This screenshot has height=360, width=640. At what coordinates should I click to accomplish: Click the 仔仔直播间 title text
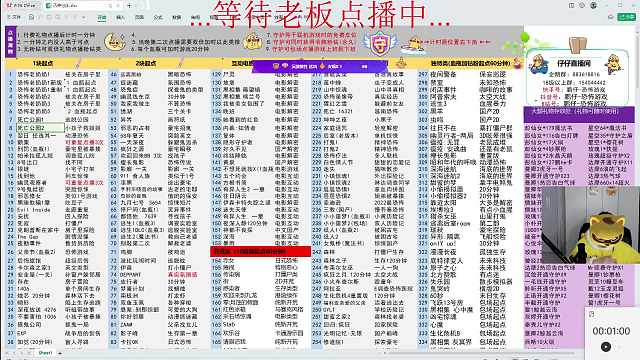coord(574,63)
